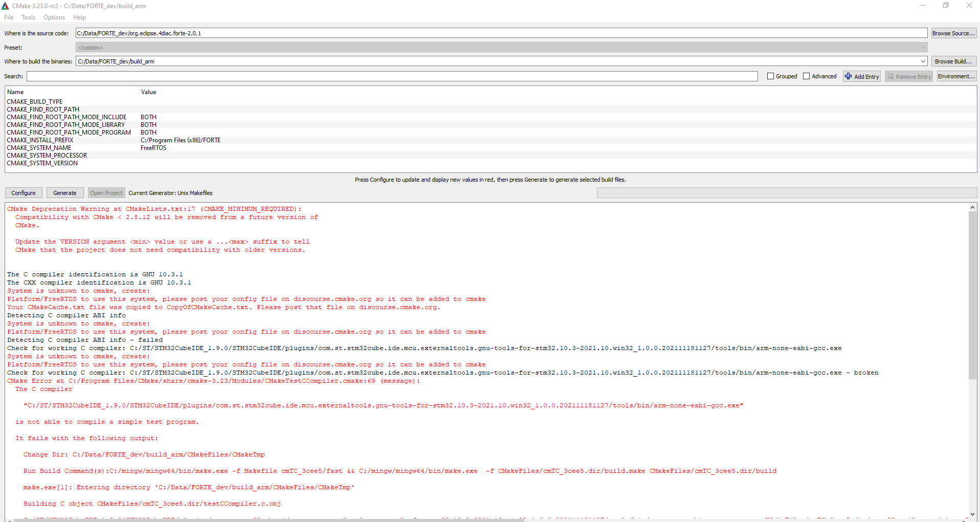This screenshot has height=522, width=980.
Task: Select the CMAKE_SYSTEM_VERSION entry
Action: pos(42,163)
